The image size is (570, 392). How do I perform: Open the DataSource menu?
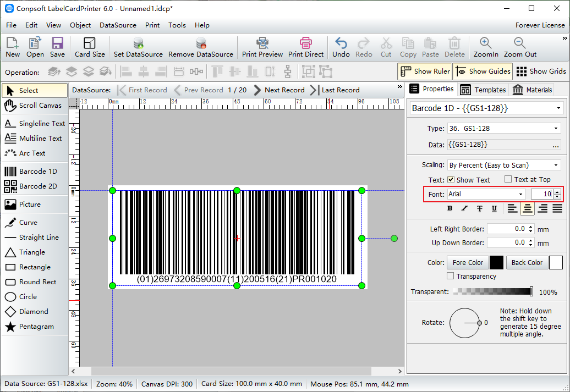tap(118, 25)
